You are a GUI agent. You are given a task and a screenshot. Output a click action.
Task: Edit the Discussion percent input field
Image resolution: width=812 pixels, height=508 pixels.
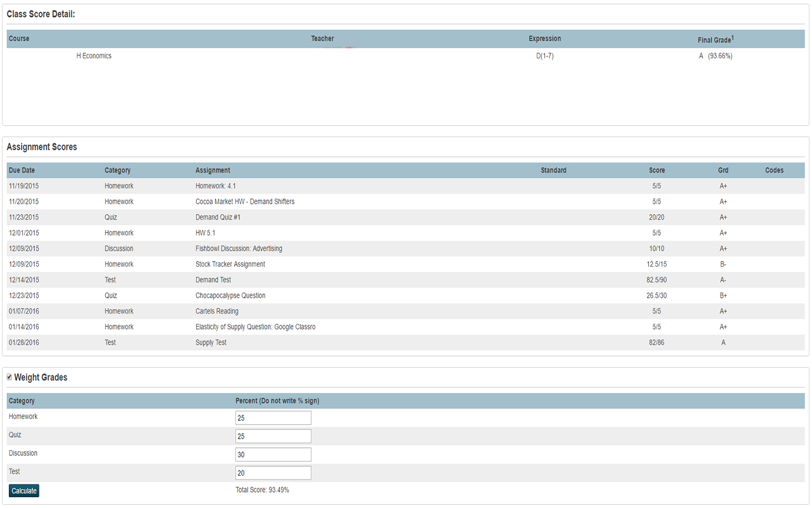(x=273, y=455)
